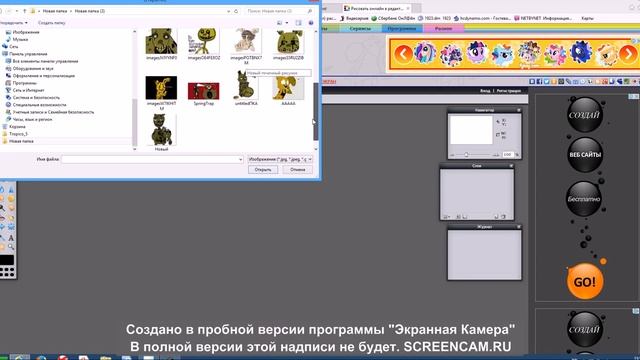Click the search field in the file dialog
The height and width of the screenshot is (360, 640).
click(x=279, y=11)
